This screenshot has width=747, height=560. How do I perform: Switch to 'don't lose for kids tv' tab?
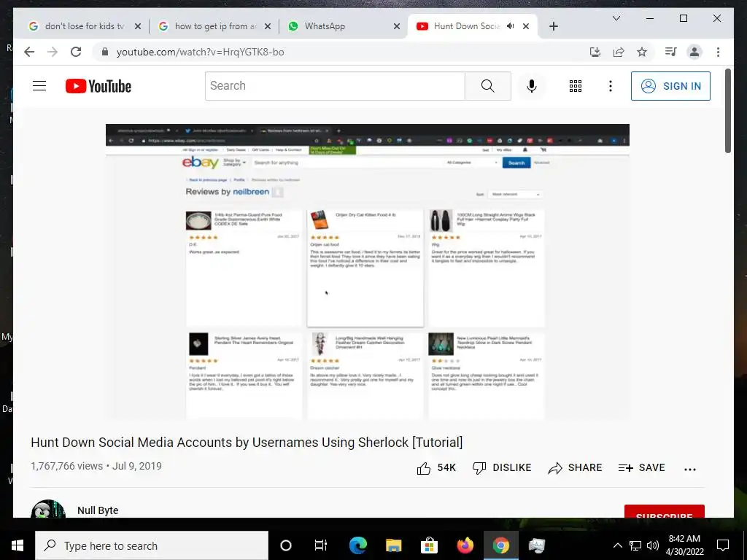tap(85, 26)
